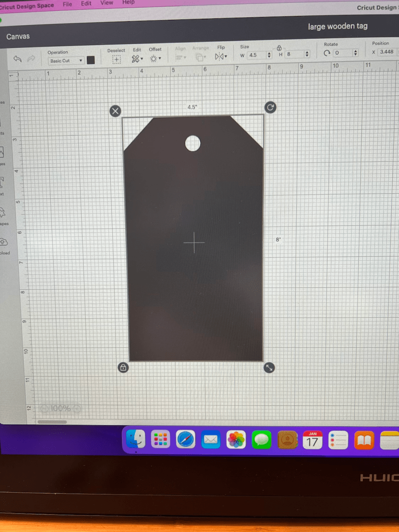Open the color swatch next to Basic Cut
Viewport: 399px width, 532px height.
90,60
